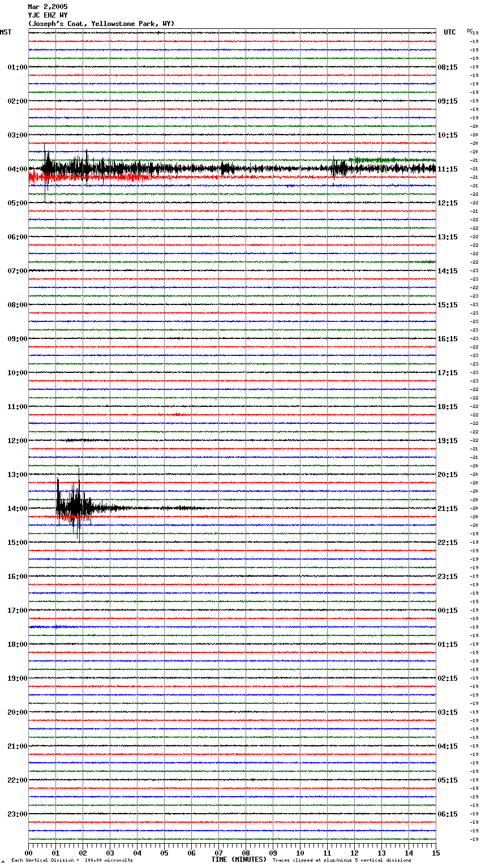Click the UTC time label "04:15"
481x868 pixels.
[x=448, y=746]
